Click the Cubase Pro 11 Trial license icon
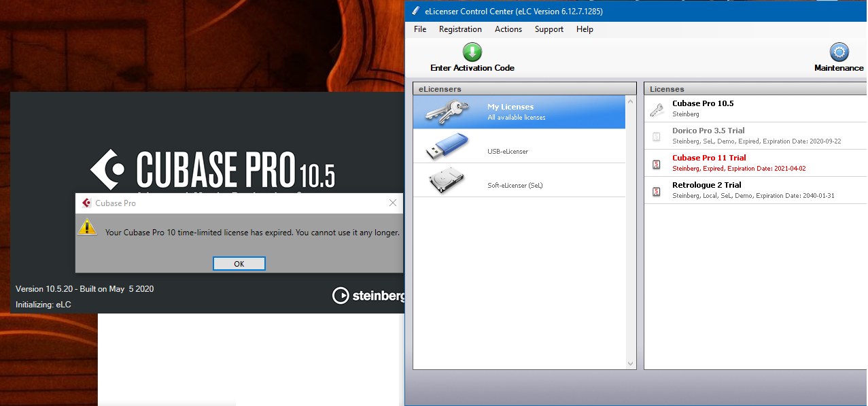Screen dimensions: 868x406 (x=656, y=163)
